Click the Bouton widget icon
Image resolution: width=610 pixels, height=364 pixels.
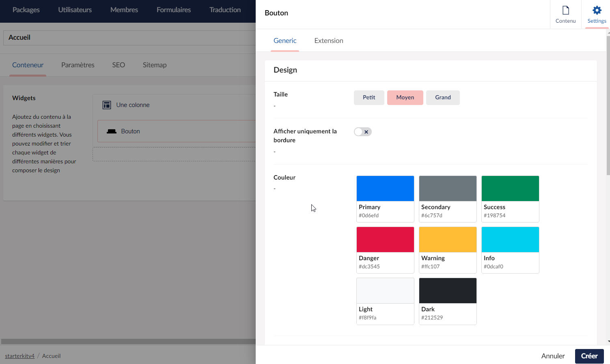tap(112, 131)
